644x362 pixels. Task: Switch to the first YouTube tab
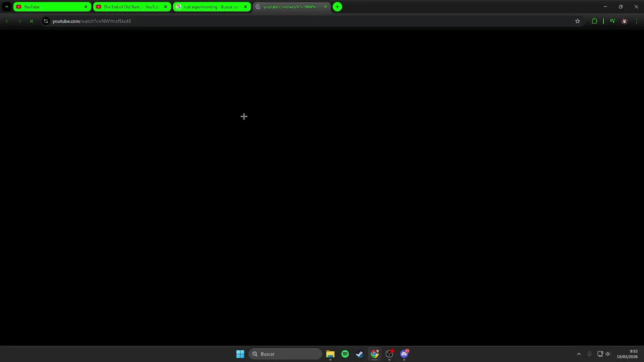[52, 7]
